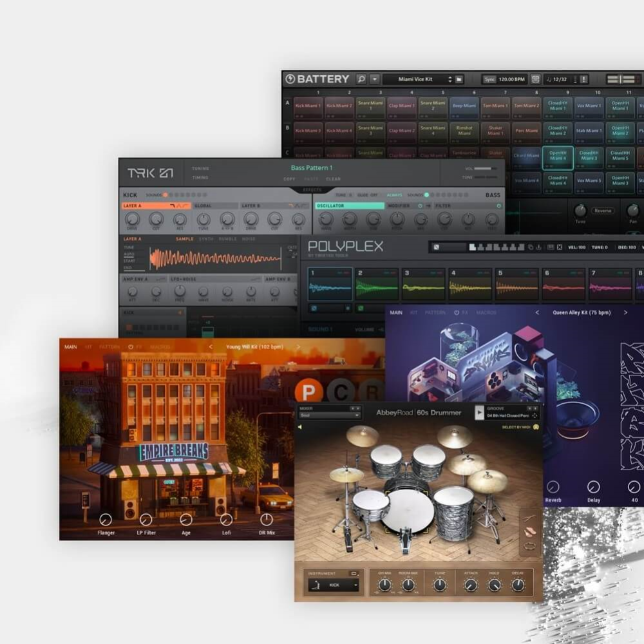Image resolution: width=644 pixels, height=644 pixels.
Task: Select the drumsticks icon in 60s Drummer
Action: pos(529,518)
